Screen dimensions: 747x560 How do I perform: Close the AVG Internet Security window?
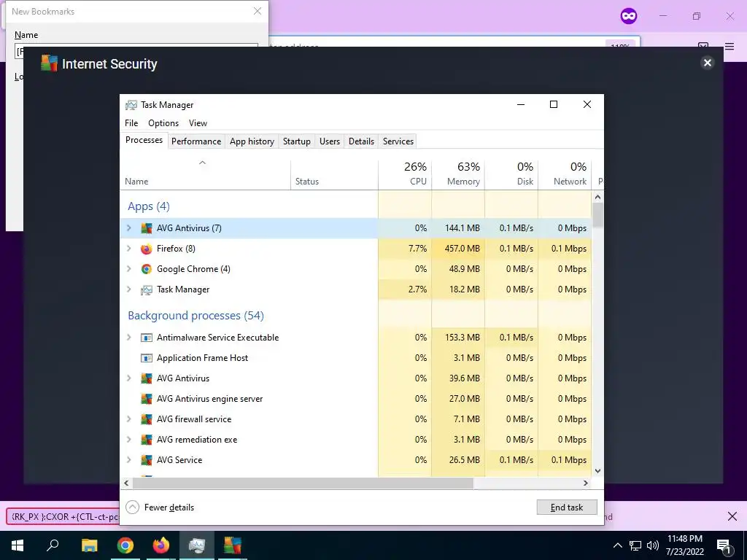tap(708, 63)
